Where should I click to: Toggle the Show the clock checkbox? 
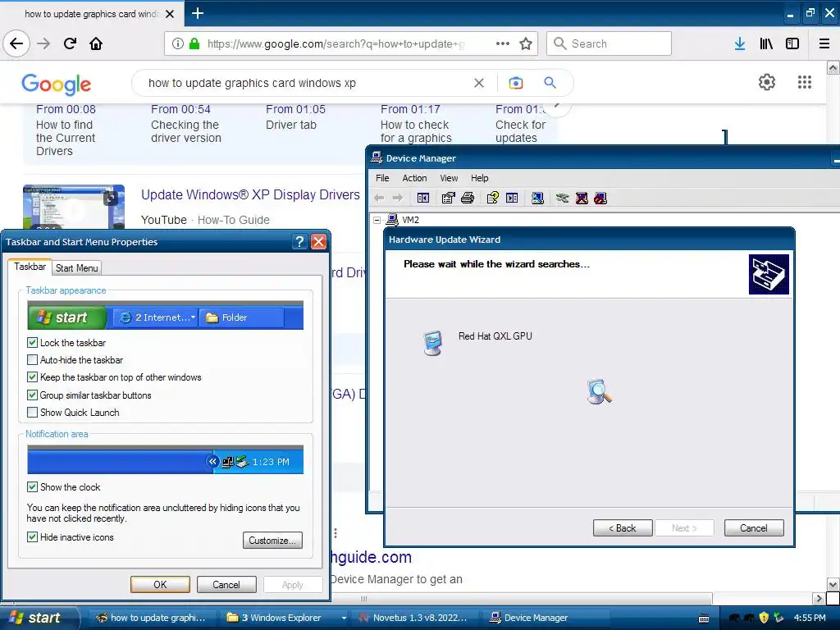[x=33, y=487]
